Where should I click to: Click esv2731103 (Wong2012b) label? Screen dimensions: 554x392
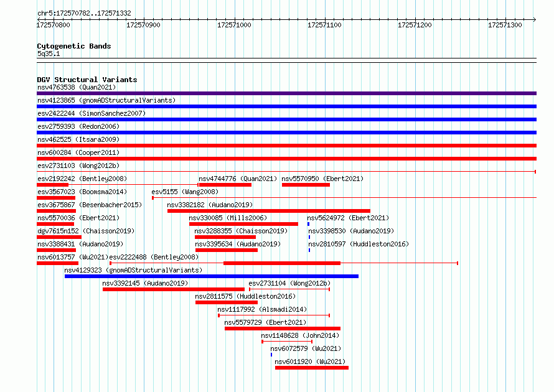(78, 166)
